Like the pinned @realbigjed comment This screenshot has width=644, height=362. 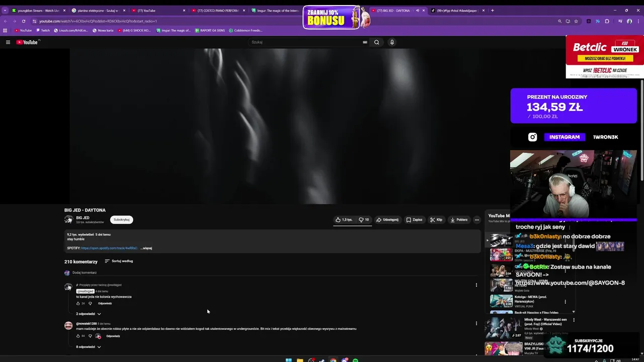pos(78,304)
